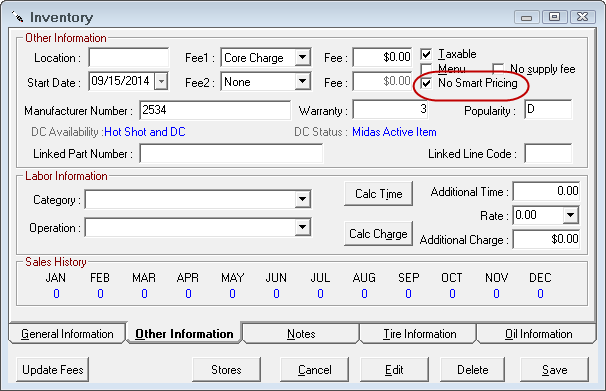606x391 pixels.
Task: Click the Calc Charge button
Action: [378, 234]
